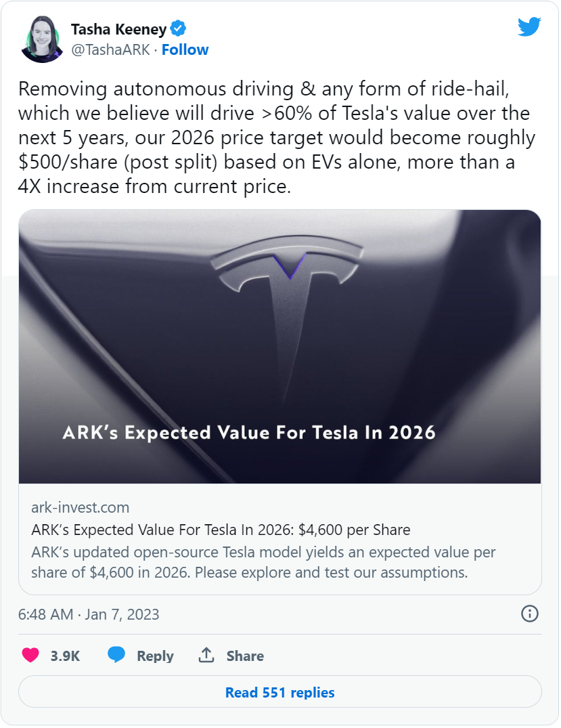Like the tweet with the heart icon
Screen dimensions: 561x728
pos(30,656)
